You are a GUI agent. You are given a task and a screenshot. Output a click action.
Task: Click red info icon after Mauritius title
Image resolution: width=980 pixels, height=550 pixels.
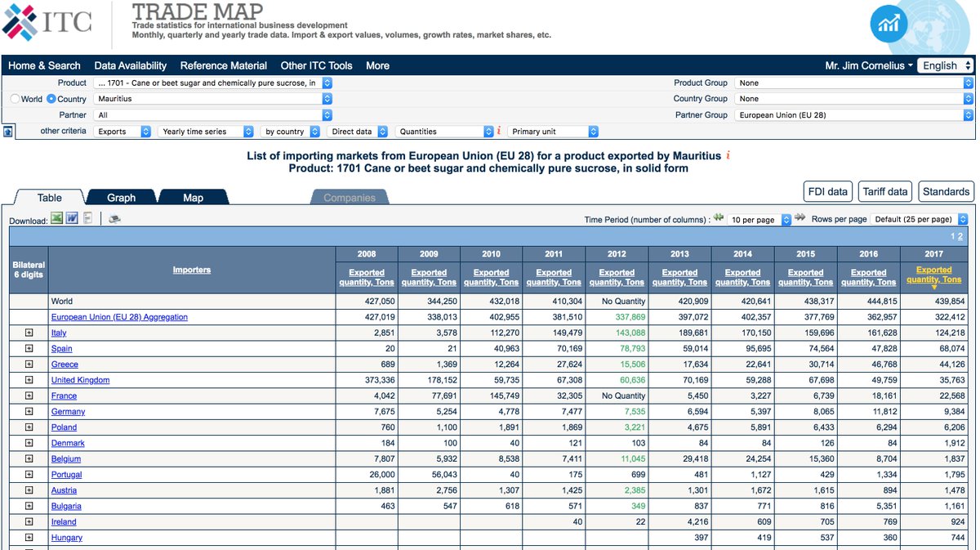[728, 155]
